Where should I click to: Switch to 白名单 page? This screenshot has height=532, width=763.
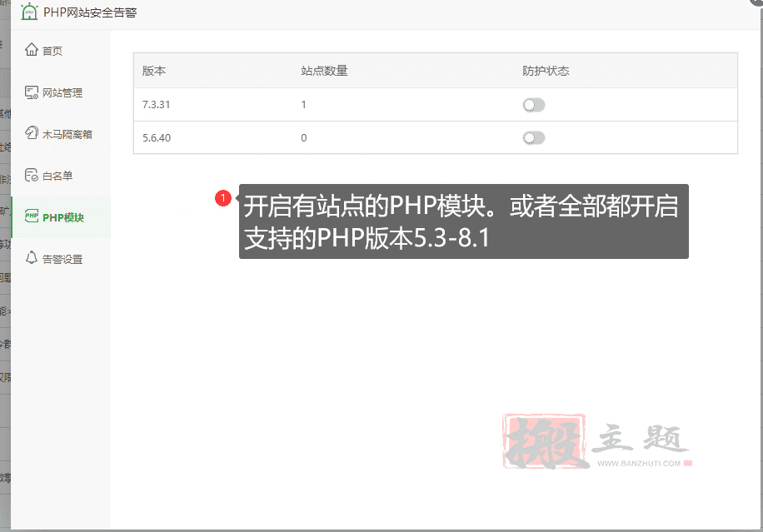pyautogui.click(x=60, y=176)
